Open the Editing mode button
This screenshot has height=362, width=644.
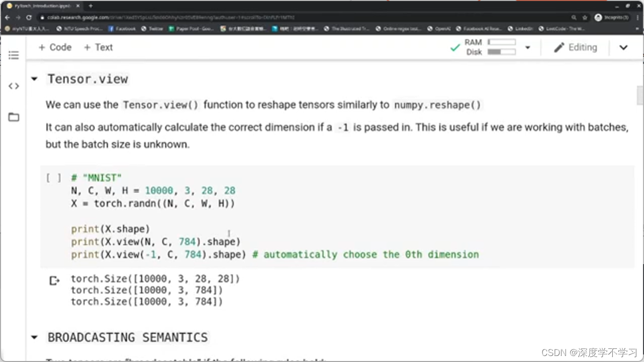pos(576,48)
